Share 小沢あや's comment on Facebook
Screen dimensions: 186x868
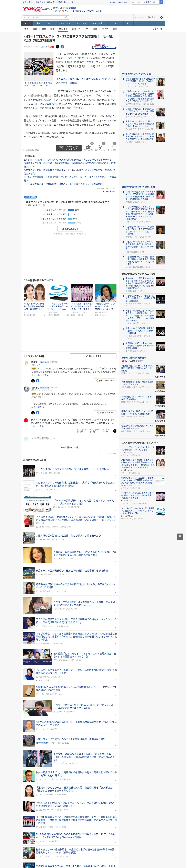tap(38, 412)
